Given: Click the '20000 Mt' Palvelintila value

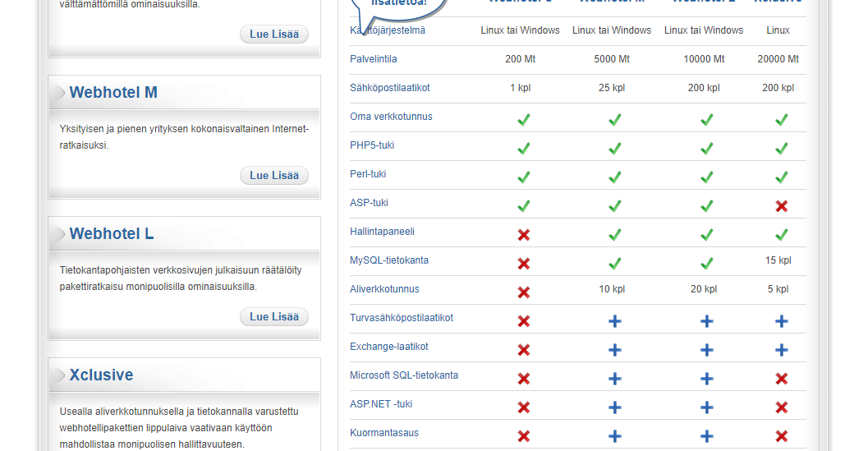Looking at the screenshot, I should click(x=778, y=58).
